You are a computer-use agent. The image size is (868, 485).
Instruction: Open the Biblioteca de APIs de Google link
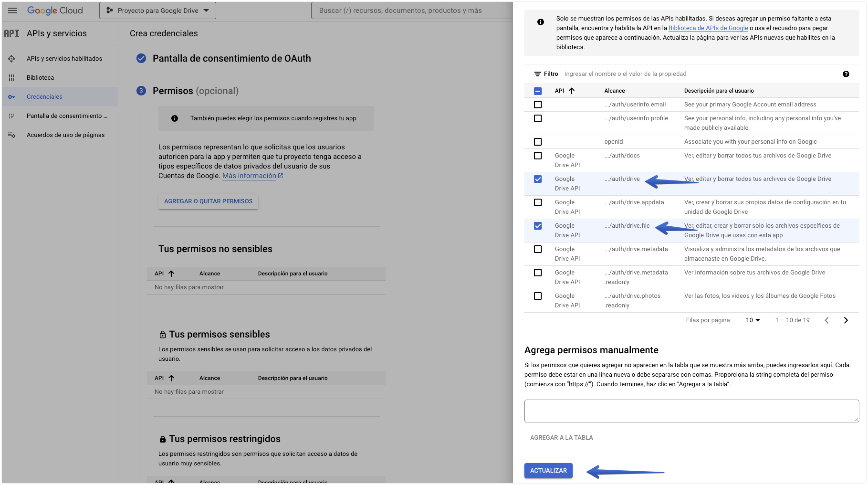pyautogui.click(x=708, y=28)
